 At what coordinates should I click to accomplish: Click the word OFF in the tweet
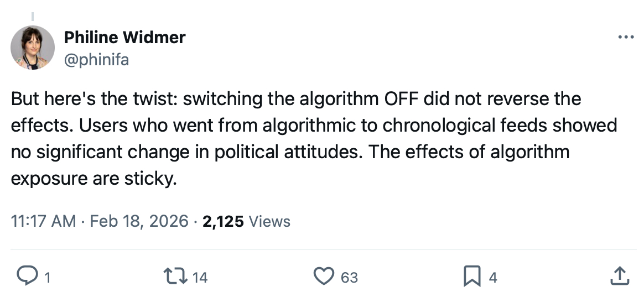pos(402,100)
